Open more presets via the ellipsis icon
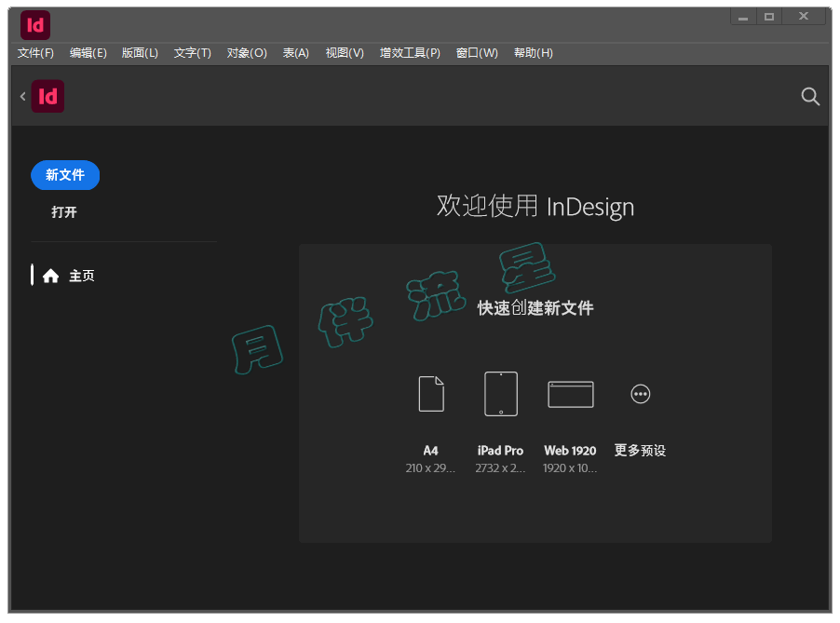Viewport: 840px width, 623px height. click(x=640, y=394)
